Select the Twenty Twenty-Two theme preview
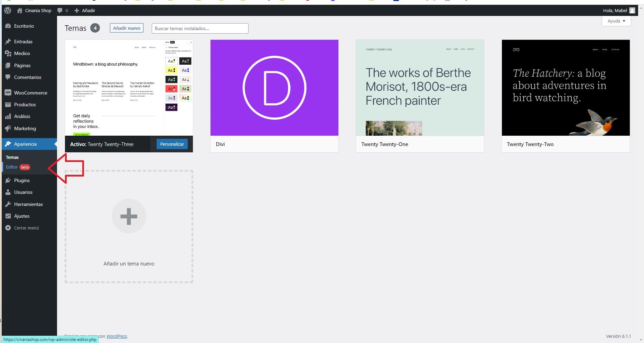644x343 pixels. [x=566, y=88]
